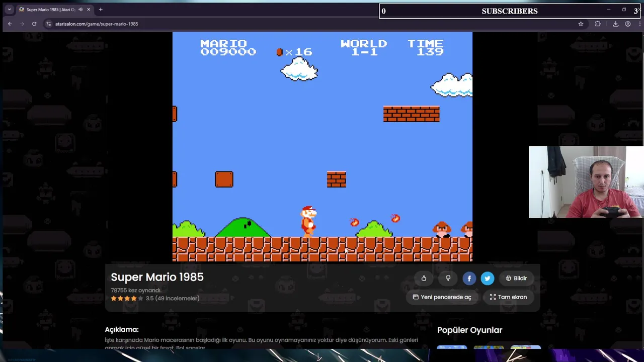Open the browser three-dot menu
The width and height of the screenshot is (644, 362).
[x=640, y=24]
